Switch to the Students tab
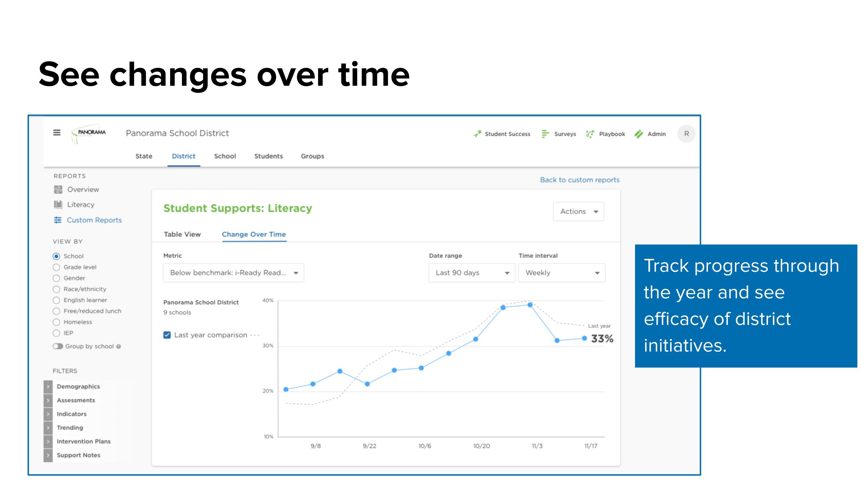This screenshot has height=489, width=868. point(268,156)
